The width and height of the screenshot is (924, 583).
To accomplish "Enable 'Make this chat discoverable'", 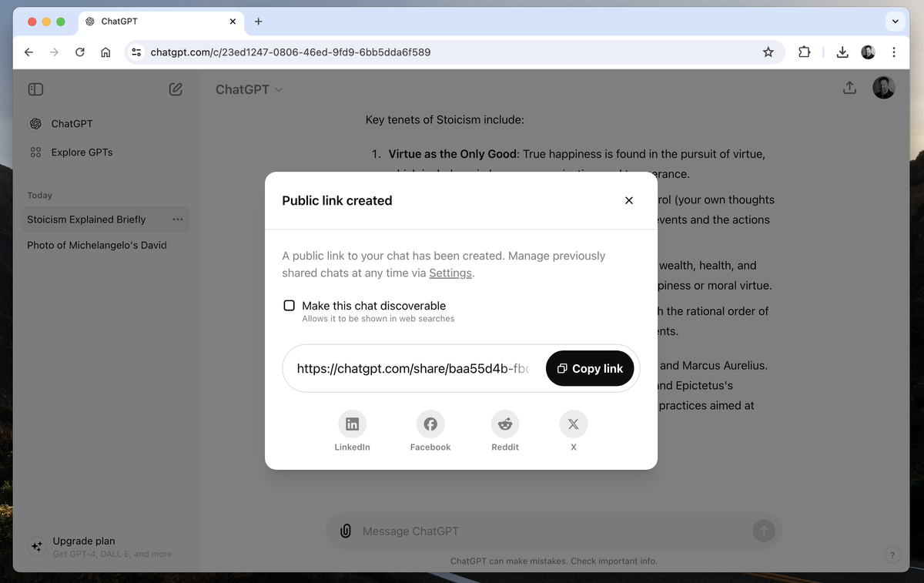I will click(x=289, y=305).
